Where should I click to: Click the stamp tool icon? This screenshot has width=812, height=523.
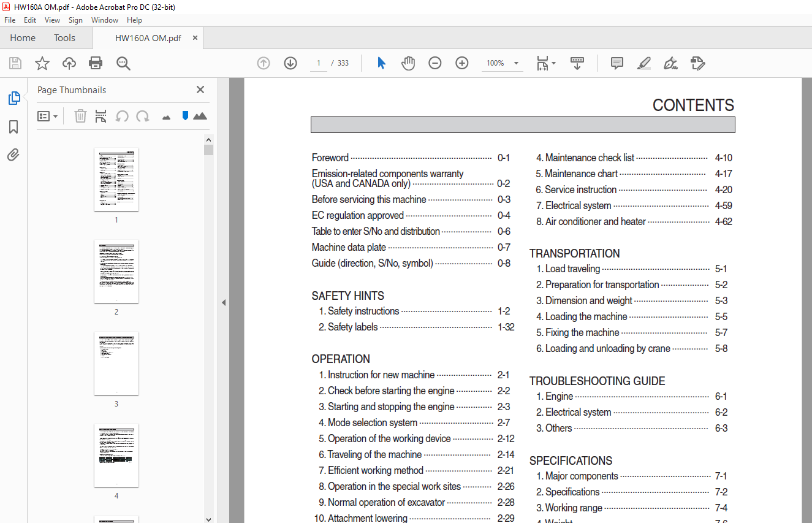(697, 63)
